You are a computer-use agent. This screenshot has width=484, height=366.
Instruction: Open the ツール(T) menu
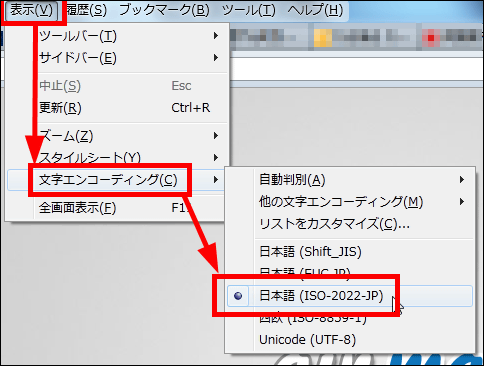tap(249, 10)
